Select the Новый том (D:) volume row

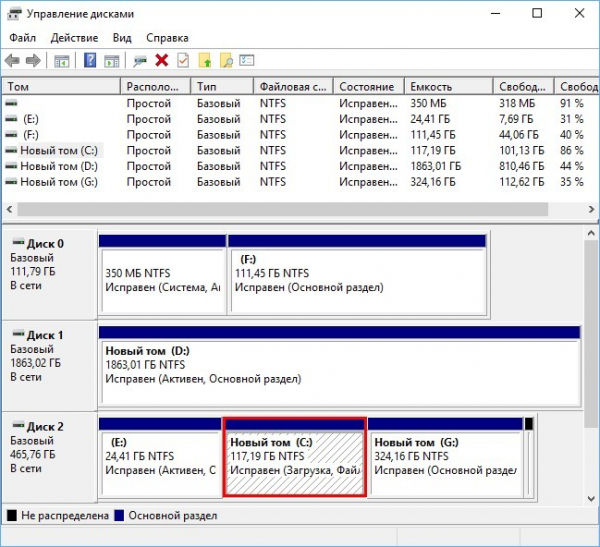(x=300, y=166)
